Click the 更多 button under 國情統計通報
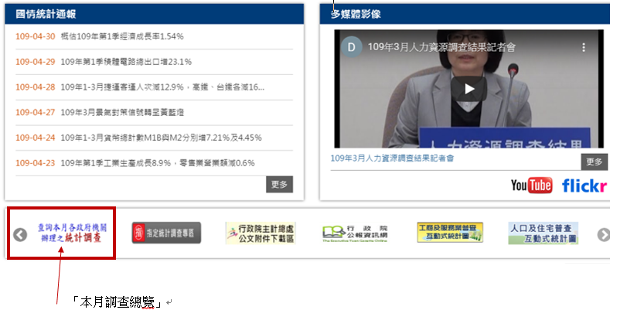644x310 pixels. click(x=280, y=184)
